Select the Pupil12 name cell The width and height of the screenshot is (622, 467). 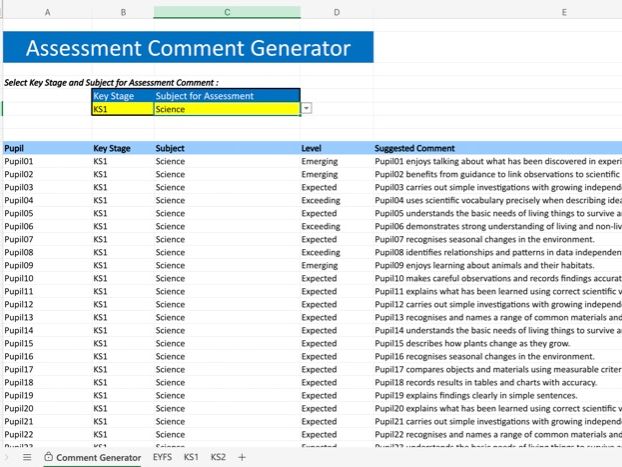click(x=47, y=304)
